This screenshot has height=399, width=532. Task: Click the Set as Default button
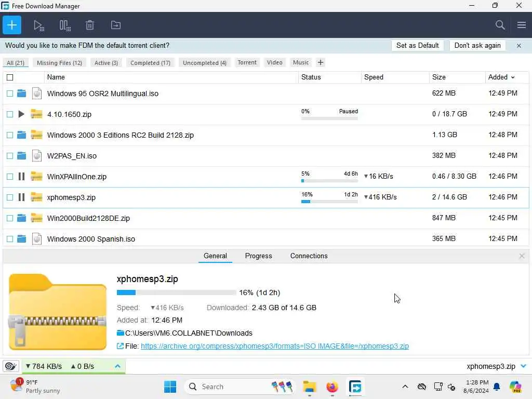coord(417,46)
